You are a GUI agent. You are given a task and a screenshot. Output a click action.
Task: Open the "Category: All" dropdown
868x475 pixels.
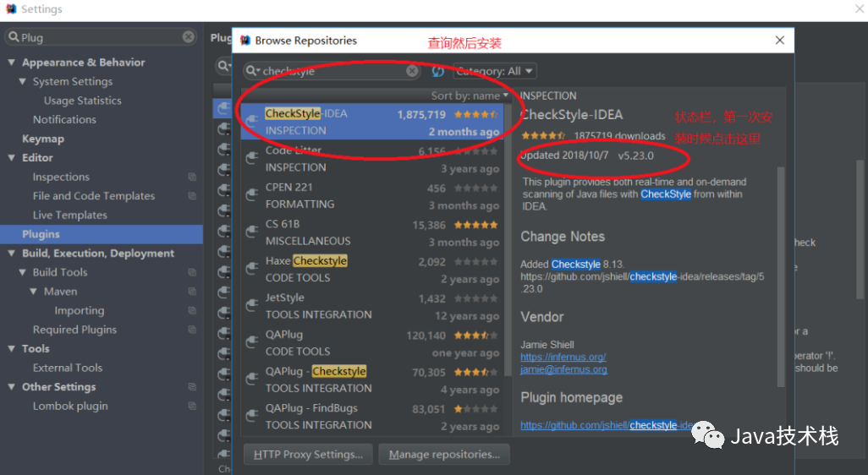(495, 71)
